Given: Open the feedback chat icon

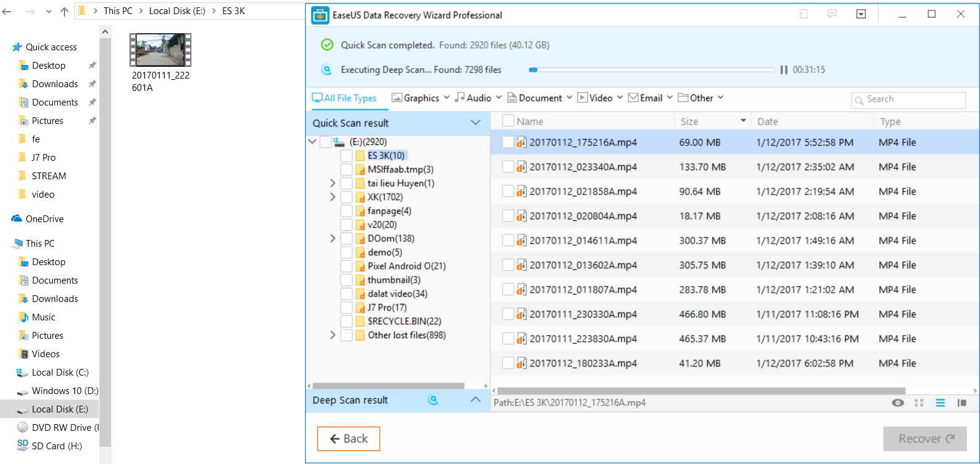Looking at the screenshot, I should click(832, 14).
